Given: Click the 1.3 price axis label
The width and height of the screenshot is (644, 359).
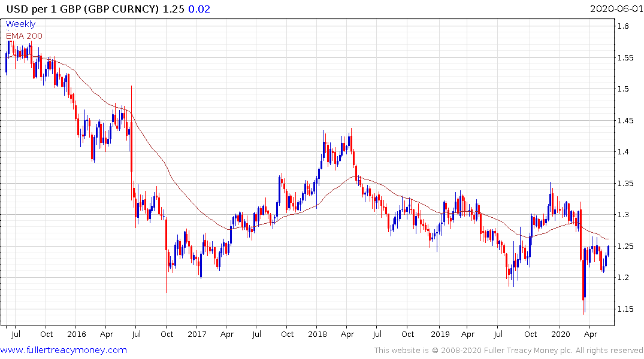Looking at the screenshot, I should tap(623, 215).
